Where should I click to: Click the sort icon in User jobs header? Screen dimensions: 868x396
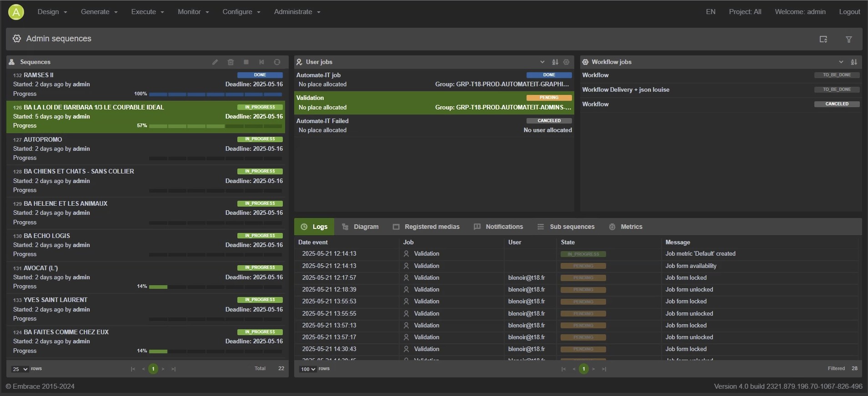click(555, 62)
